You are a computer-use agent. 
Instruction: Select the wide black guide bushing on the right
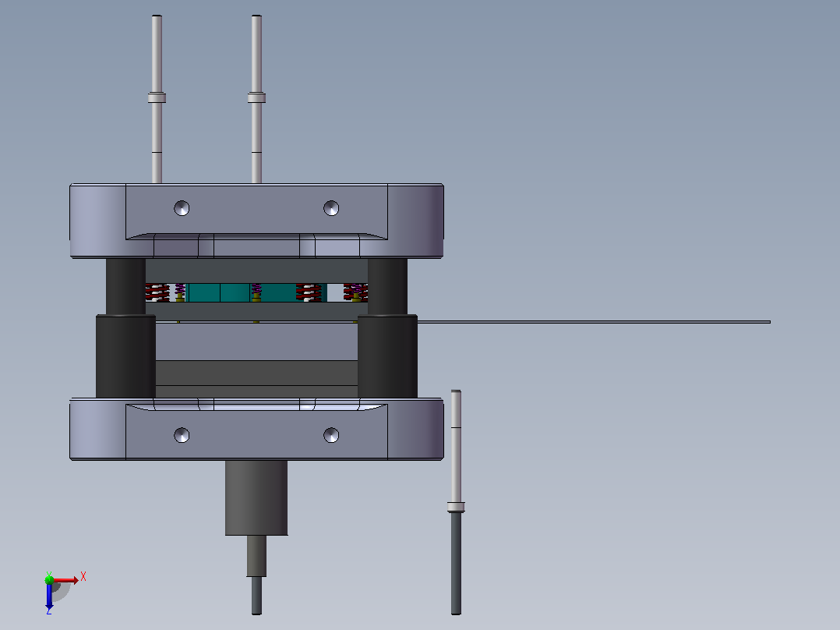point(387,356)
